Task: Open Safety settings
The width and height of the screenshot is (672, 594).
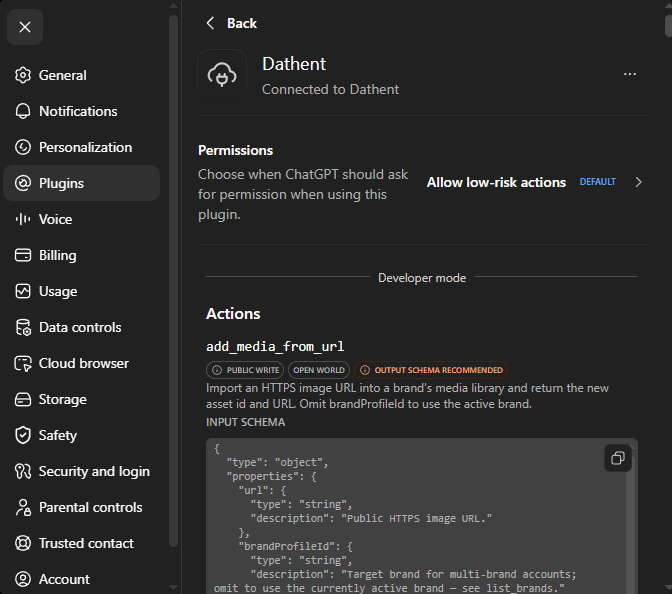Action: tap(81, 435)
